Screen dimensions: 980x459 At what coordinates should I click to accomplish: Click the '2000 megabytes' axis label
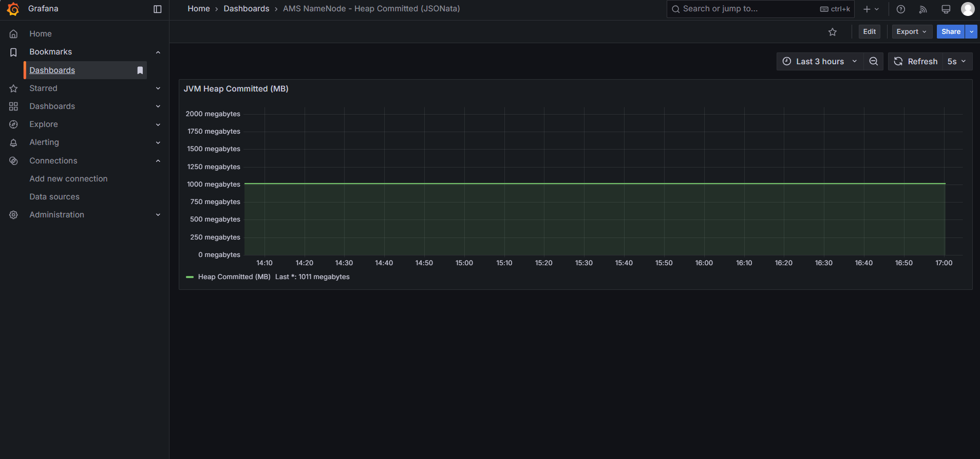[213, 114]
